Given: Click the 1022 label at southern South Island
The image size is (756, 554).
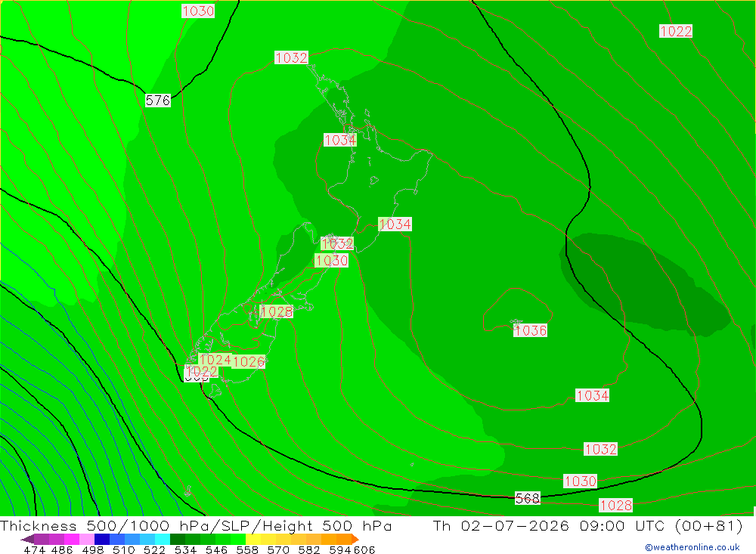Looking at the screenshot, I should click(x=202, y=371).
